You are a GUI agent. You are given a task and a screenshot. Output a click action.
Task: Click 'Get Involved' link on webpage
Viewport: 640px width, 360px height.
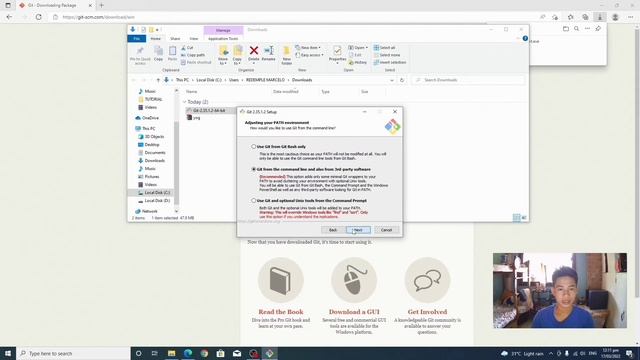click(x=427, y=312)
